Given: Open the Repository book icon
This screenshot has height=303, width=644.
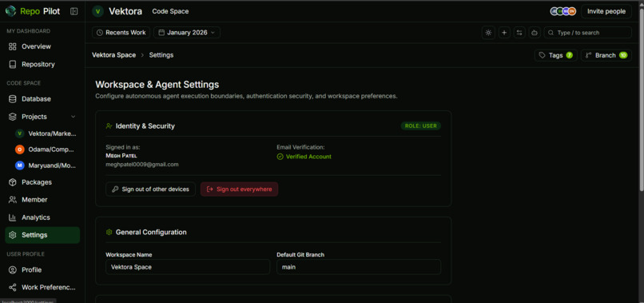Looking at the screenshot, I should [13, 64].
